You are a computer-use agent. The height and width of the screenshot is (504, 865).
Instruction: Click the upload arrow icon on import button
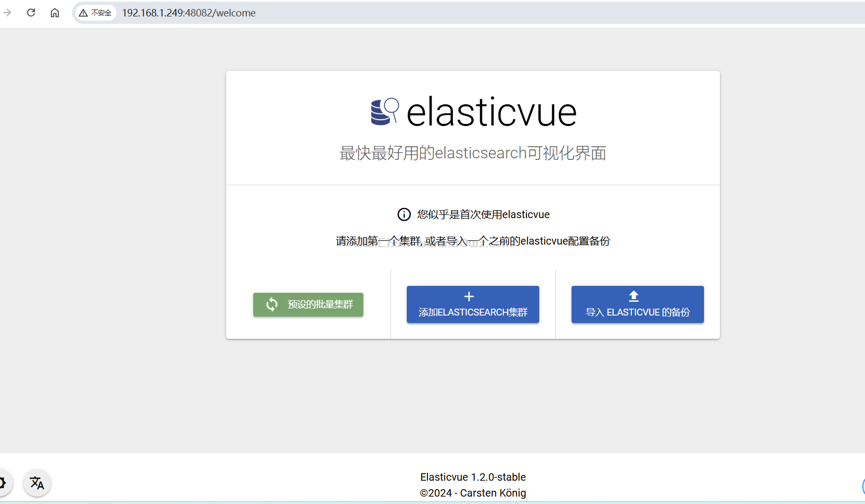click(x=634, y=296)
